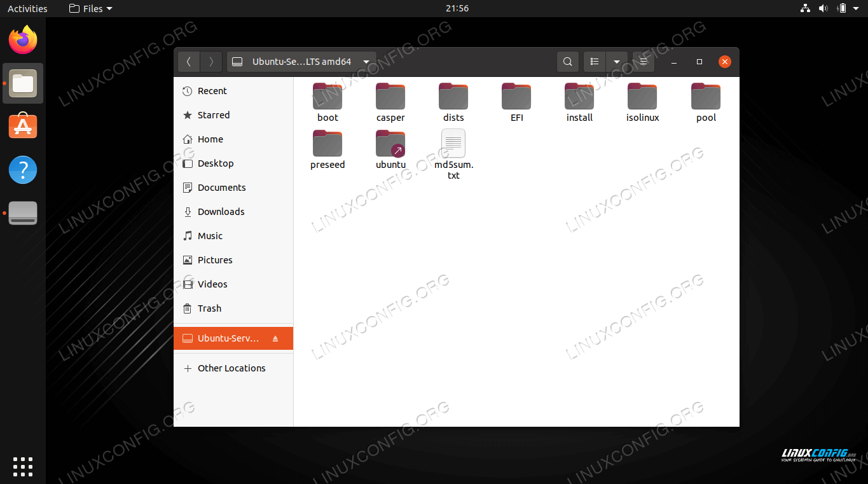Open the Activities overview
This screenshot has height=484, width=868.
(x=27, y=8)
